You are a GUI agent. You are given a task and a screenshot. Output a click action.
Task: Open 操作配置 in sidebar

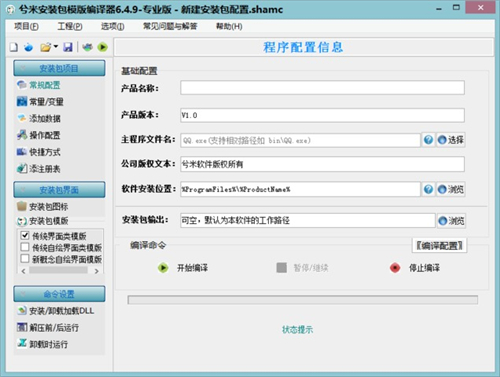click(x=45, y=135)
